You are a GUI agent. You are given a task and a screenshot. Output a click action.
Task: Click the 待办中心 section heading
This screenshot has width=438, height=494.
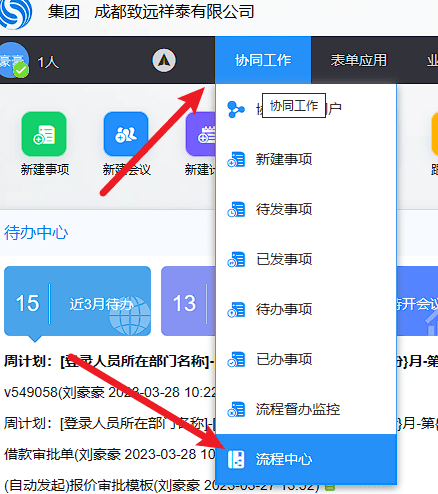click(x=36, y=233)
